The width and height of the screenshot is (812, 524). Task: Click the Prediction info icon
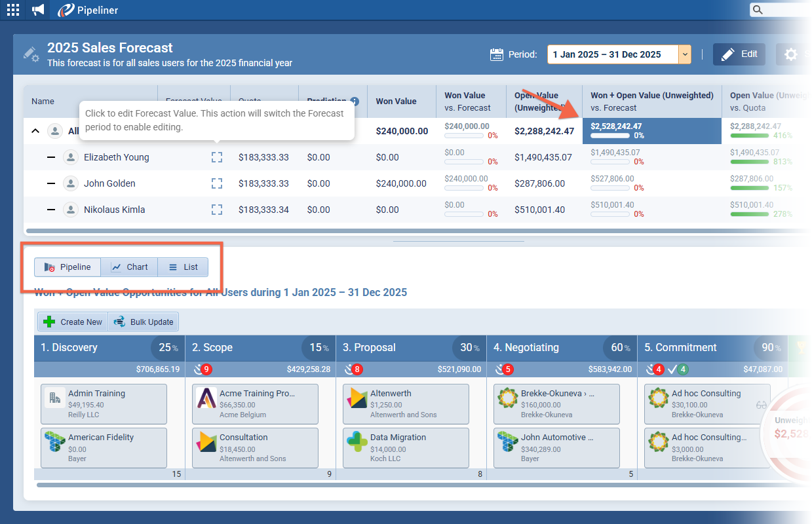click(355, 102)
